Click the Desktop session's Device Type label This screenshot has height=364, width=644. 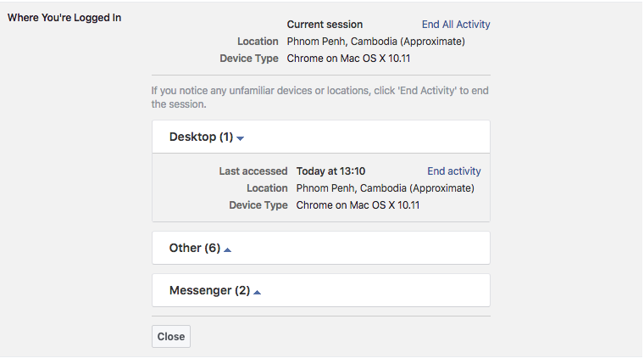click(x=258, y=205)
